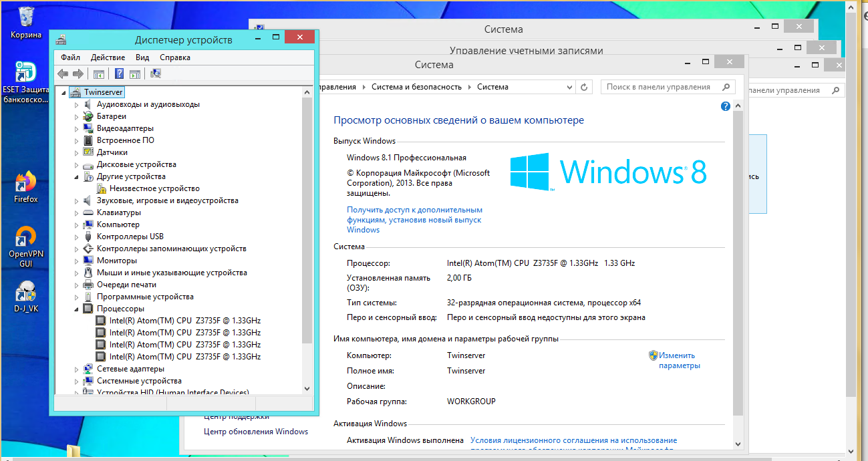Click the Сетевые адаптеры network icon
This screenshot has width=868, height=461.
[88, 369]
